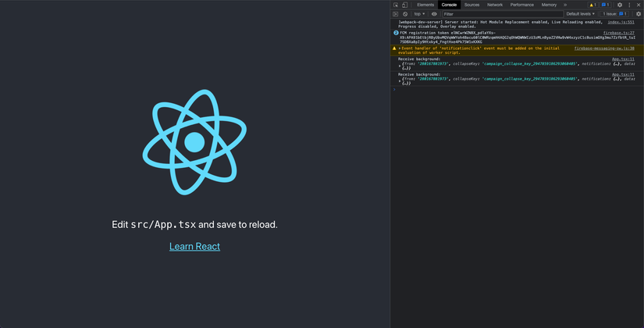Open DevTools settings gear in the top bar
The width and height of the screenshot is (644, 328).
click(620, 5)
